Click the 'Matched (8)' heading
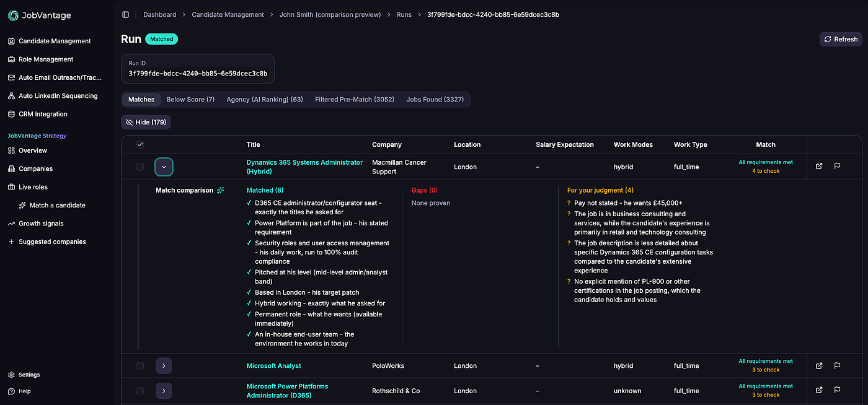The width and height of the screenshot is (868, 405). [265, 190]
